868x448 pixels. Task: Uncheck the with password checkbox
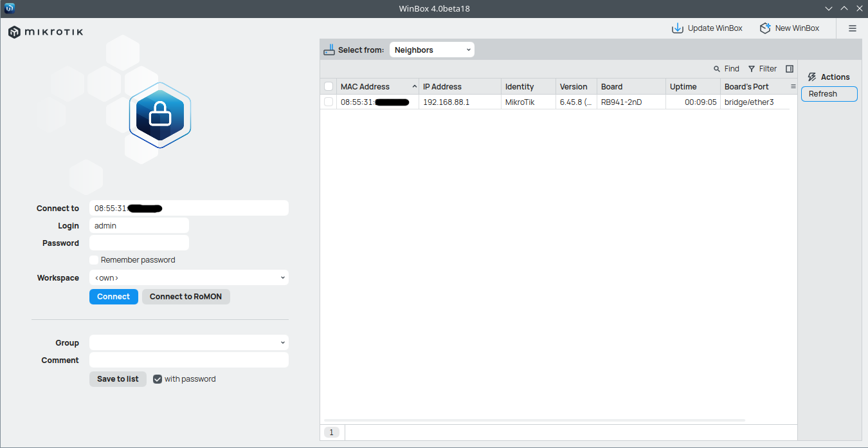(x=158, y=379)
